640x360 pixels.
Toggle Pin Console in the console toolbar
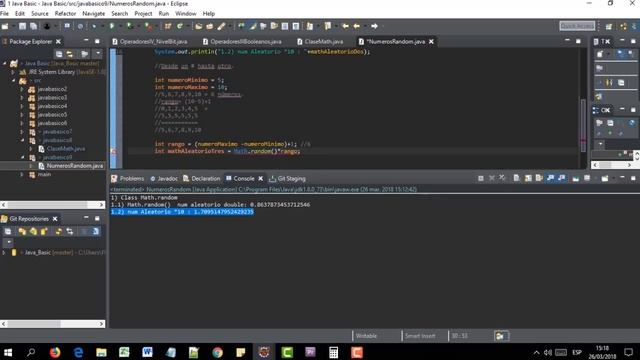click(x=576, y=178)
